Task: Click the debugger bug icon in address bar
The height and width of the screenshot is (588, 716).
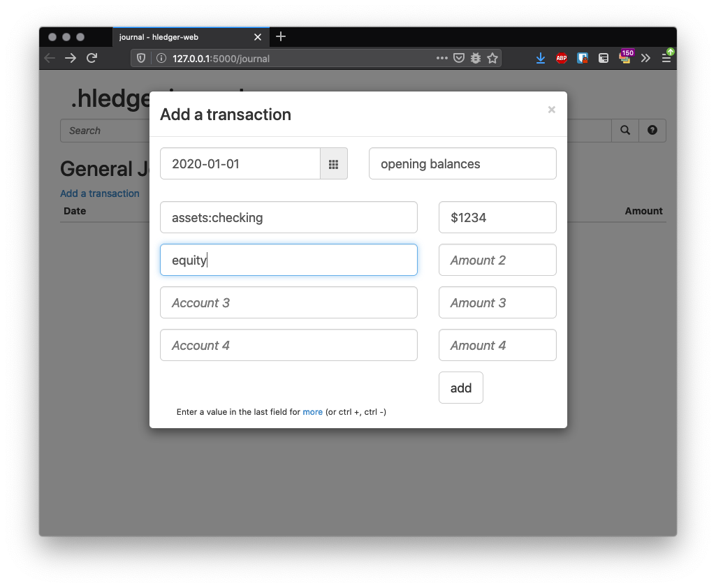Action: coord(476,58)
